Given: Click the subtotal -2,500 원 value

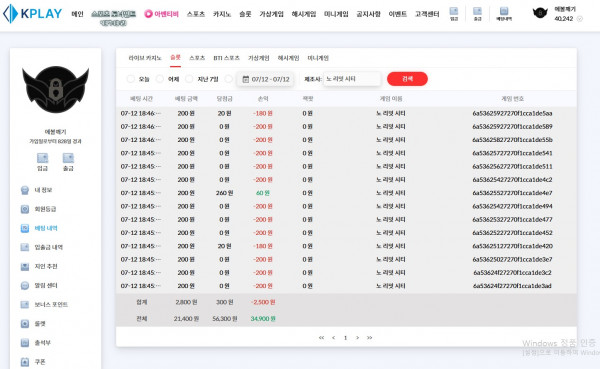Looking at the screenshot, I should pyautogui.click(x=263, y=302).
